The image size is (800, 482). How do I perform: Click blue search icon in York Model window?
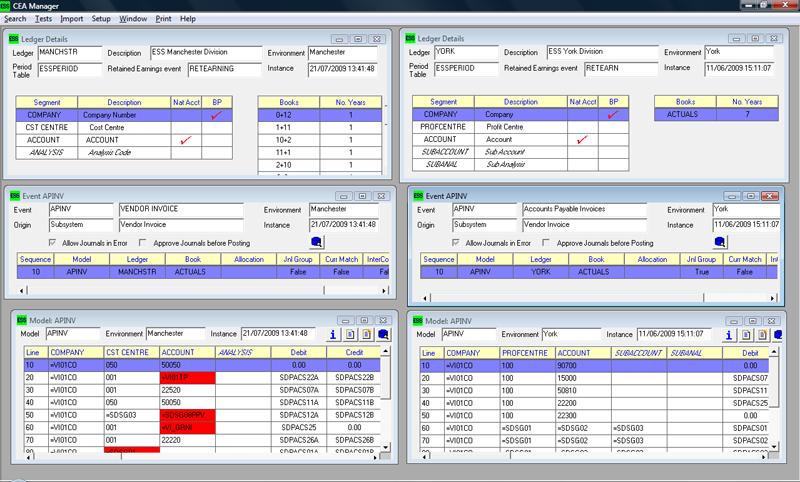pyautogui.click(x=778, y=335)
